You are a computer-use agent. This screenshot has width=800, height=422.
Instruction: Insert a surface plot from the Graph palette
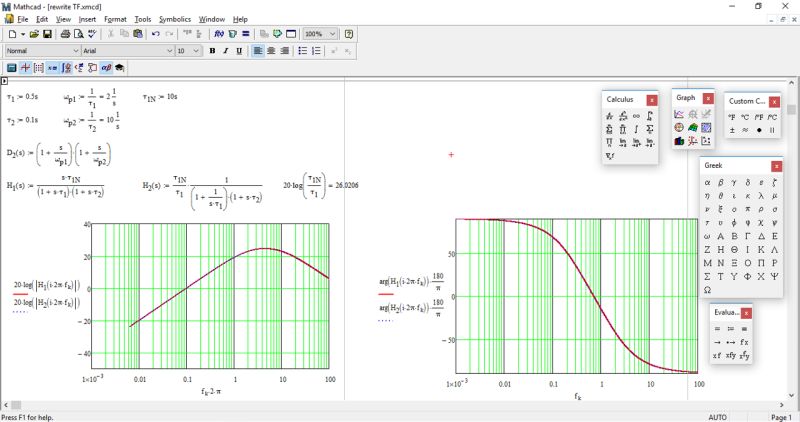[692, 128]
